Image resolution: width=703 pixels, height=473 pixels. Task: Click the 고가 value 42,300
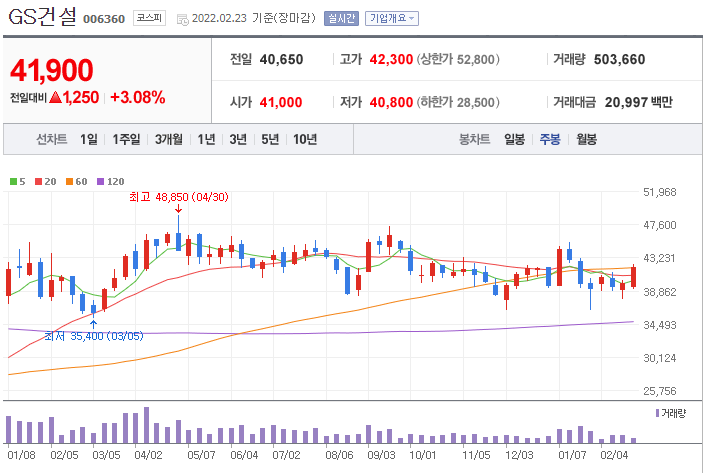pos(391,59)
